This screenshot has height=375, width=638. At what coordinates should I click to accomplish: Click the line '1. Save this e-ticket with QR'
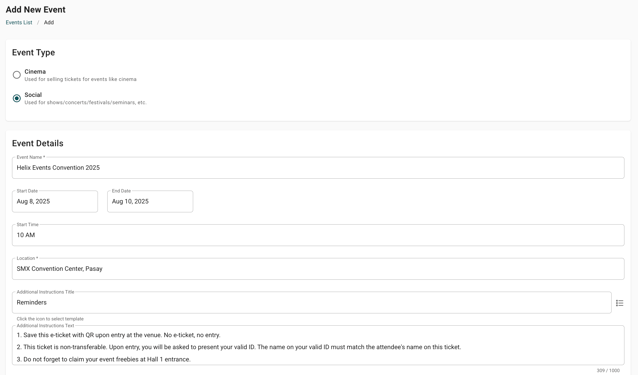click(x=118, y=335)
